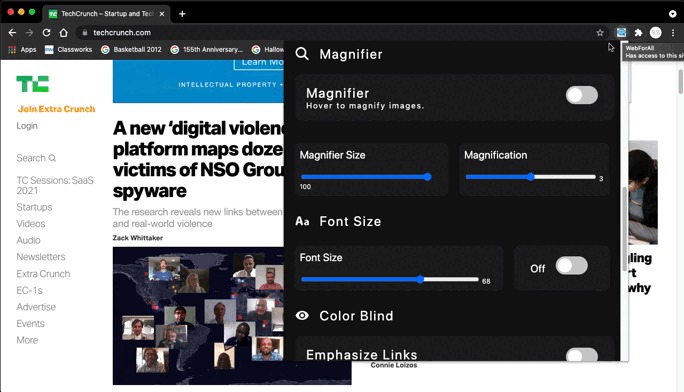Click the Magnifier section heading
This screenshot has height=392, width=684.
(x=351, y=54)
